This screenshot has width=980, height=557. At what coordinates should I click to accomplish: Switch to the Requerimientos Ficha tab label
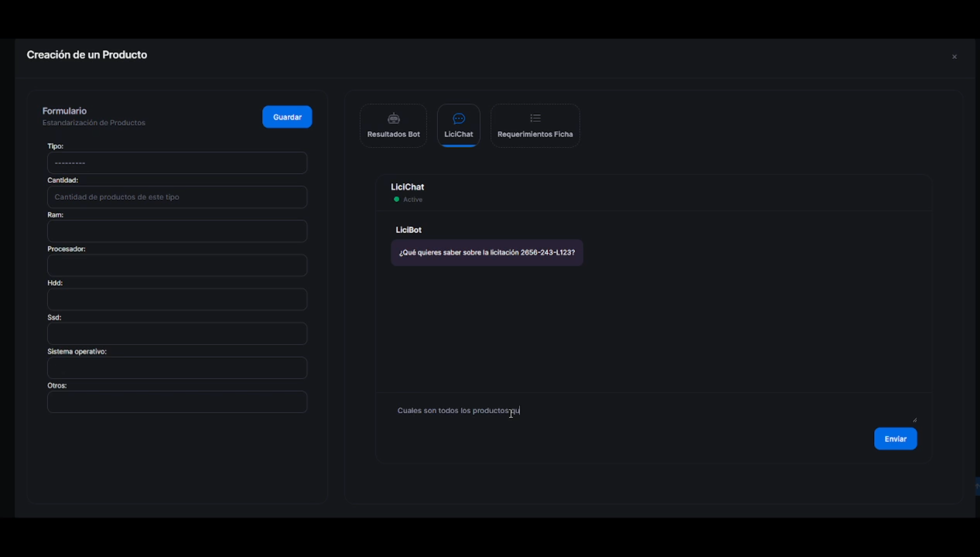point(535,134)
